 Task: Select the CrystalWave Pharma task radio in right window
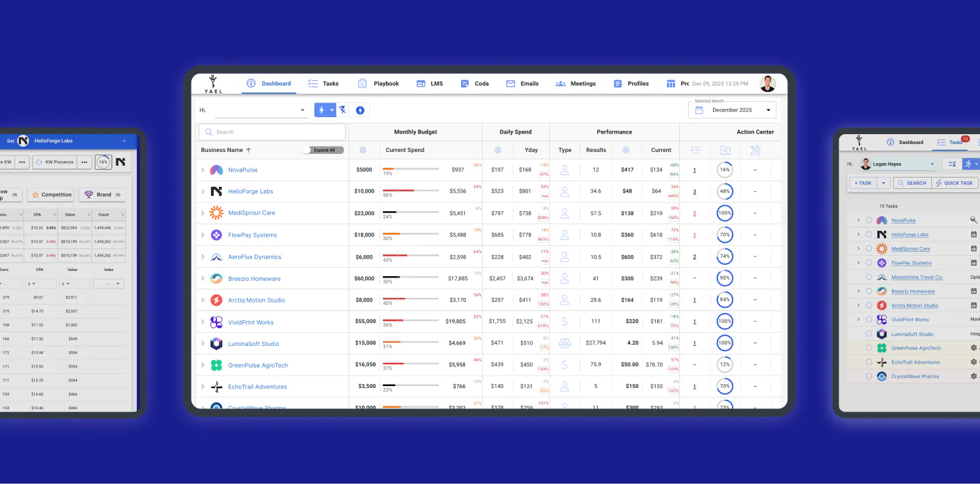click(x=869, y=376)
